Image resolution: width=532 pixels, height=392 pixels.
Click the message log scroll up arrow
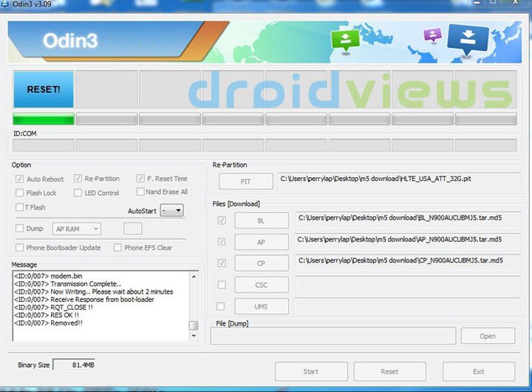click(x=194, y=276)
